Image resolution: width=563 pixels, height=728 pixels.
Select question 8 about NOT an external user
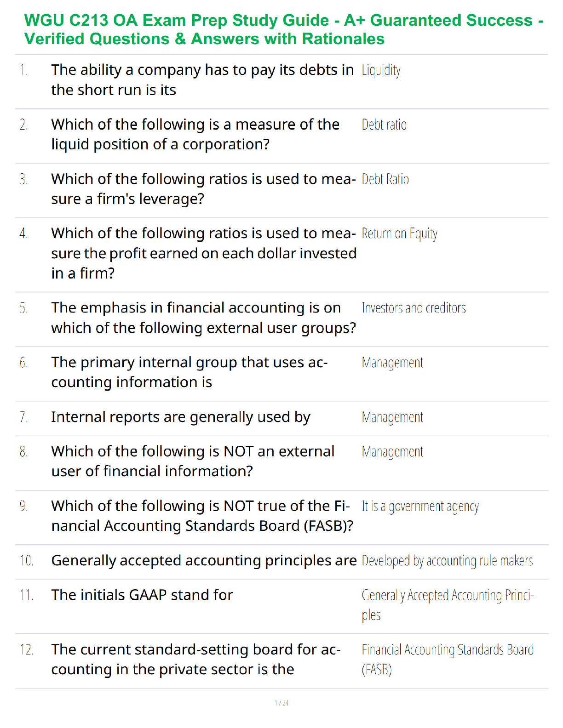click(x=193, y=461)
